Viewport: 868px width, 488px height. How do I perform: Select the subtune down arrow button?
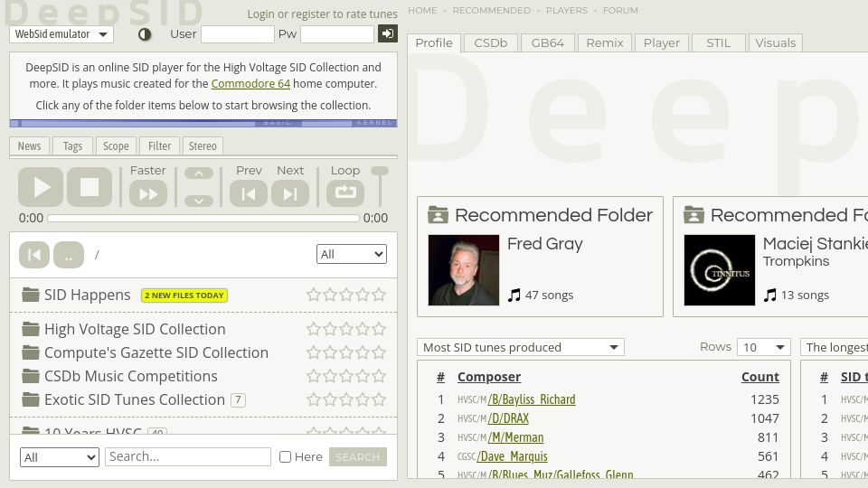[x=199, y=201]
